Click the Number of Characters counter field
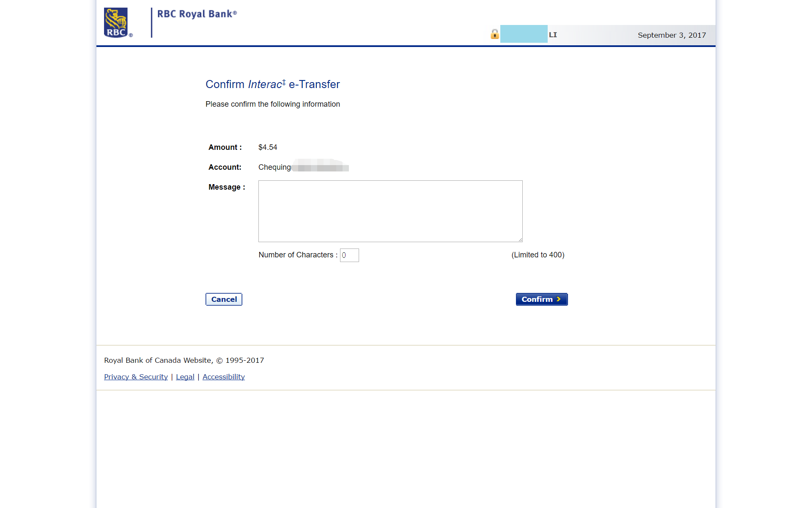Image resolution: width=812 pixels, height=508 pixels. (x=349, y=255)
